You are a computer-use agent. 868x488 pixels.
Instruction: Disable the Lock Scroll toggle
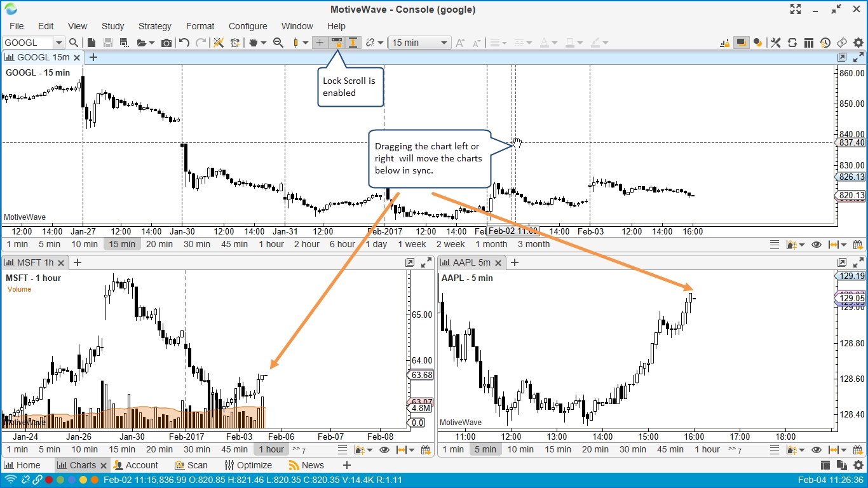tap(337, 43)
